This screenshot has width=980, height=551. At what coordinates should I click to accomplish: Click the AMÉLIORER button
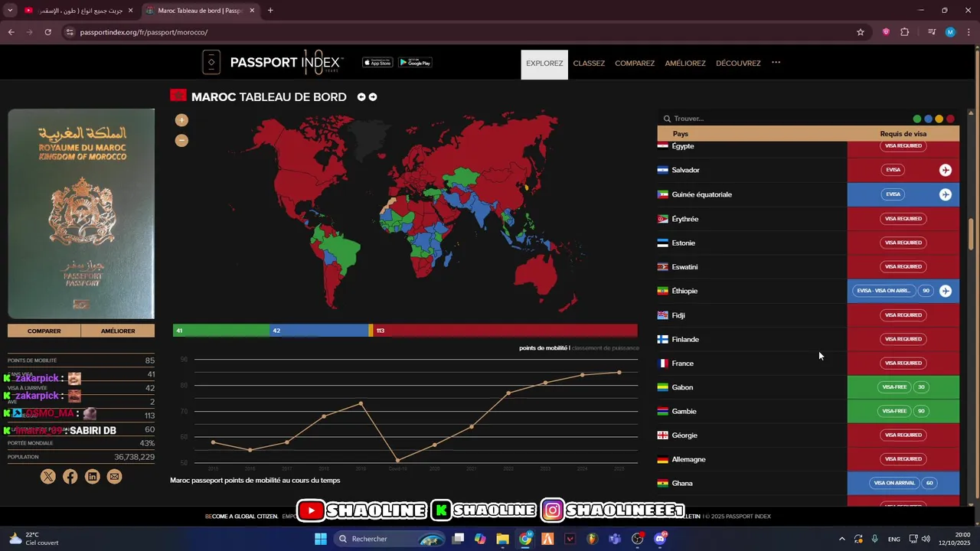118,331
